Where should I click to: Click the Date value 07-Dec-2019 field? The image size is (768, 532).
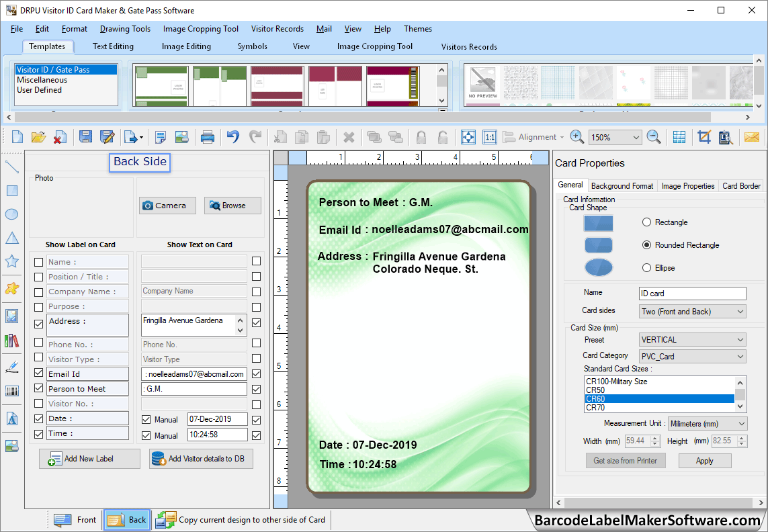[x=218, y=419]
